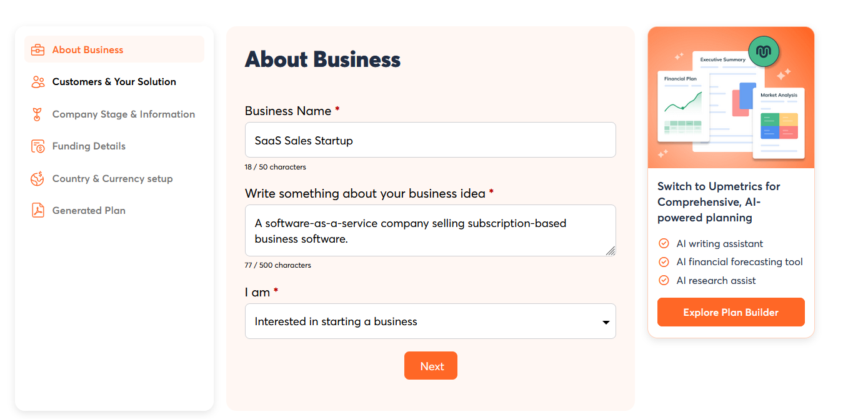Click the Explore Plan Builder button
This screenshot has height=419, width=868.
731,312
